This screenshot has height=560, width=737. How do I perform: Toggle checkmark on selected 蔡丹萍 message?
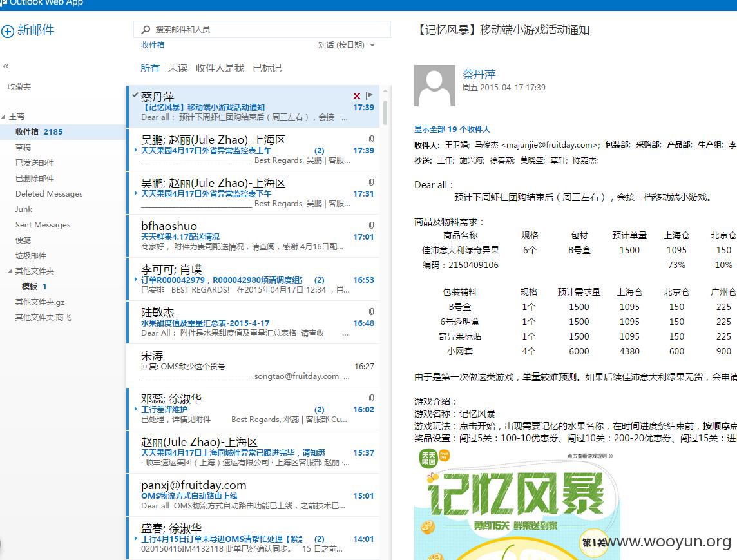[135, 95]
